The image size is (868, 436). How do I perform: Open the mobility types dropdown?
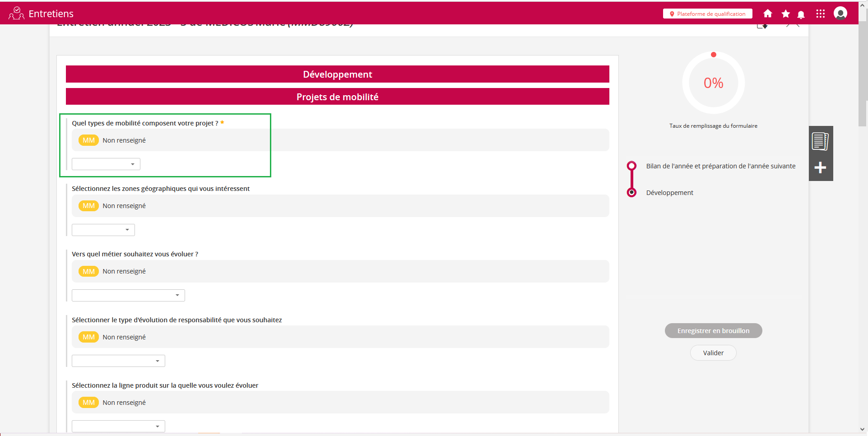pos(106,164)
